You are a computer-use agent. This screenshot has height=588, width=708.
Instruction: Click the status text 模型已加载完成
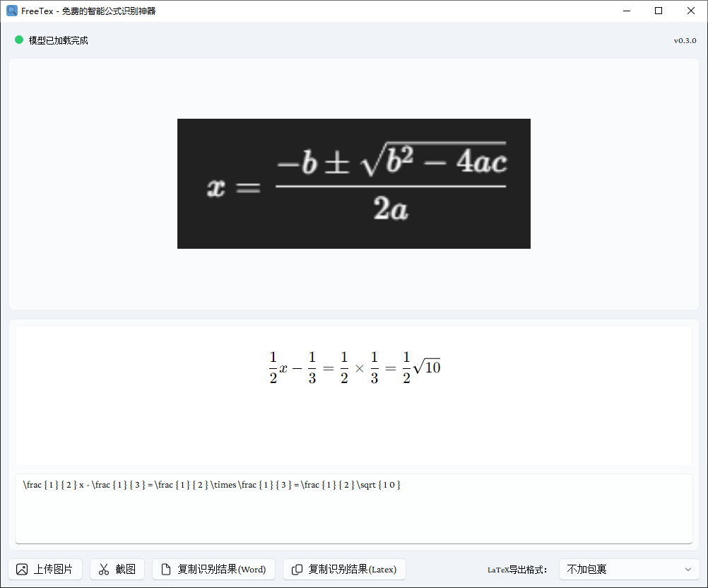tap(58, 40)
